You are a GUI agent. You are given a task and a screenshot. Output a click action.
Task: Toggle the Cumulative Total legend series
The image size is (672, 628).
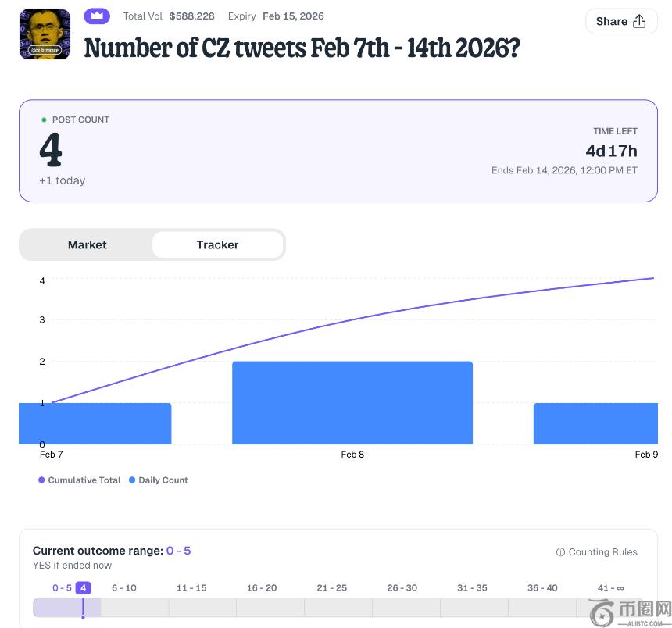(x=80, y=480)
